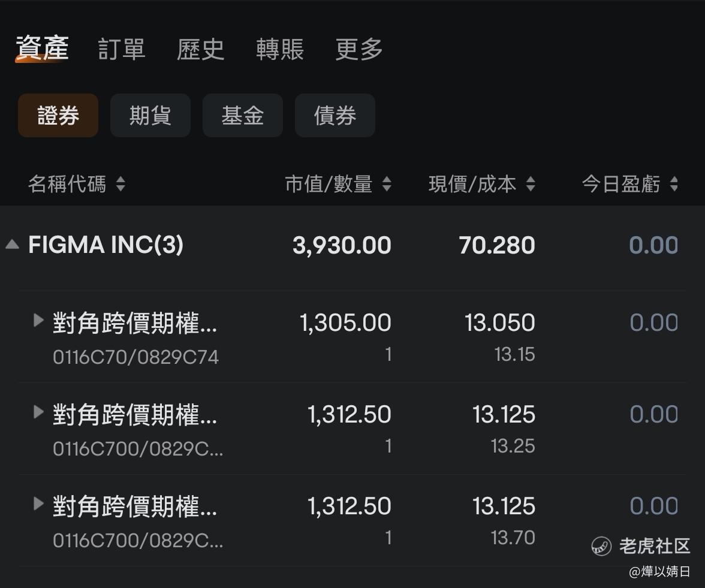Sort by 今日盈虧 column arrows
This screenshot has height=588, width=705.
(674, 184)
